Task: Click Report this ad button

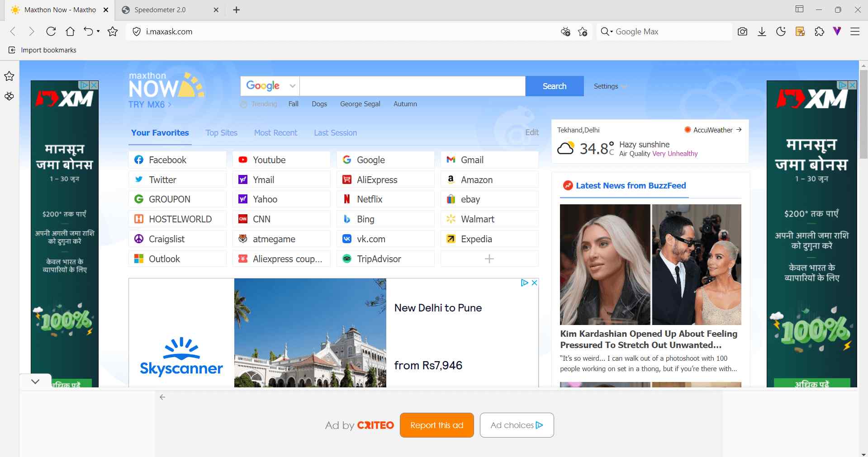Action: pos(436,425)
